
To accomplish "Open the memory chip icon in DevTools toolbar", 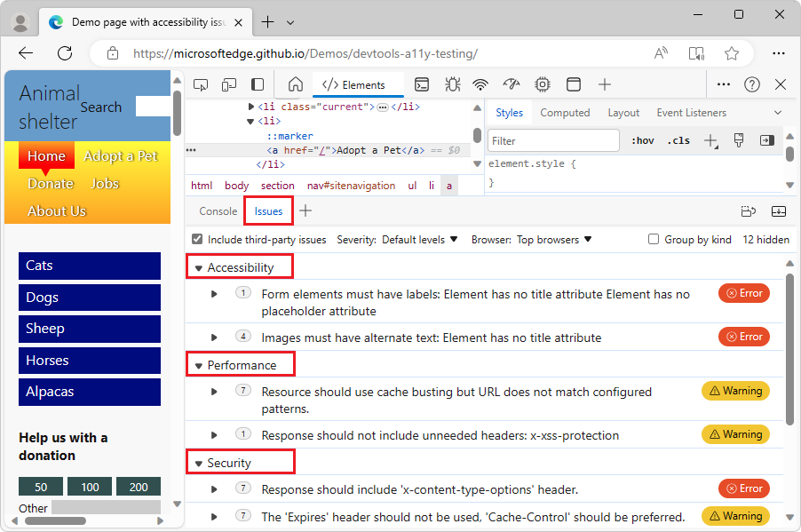I will tap(542, 84).
